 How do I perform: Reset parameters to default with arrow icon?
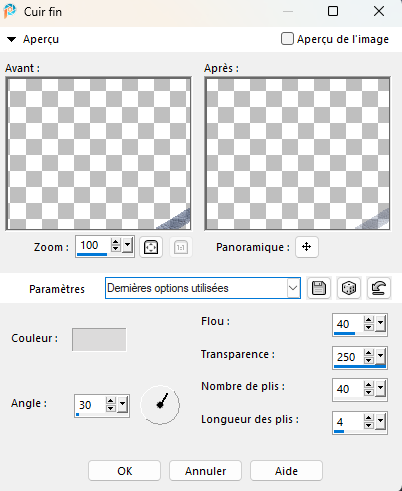pyautogui.click(x=379, y=288)
